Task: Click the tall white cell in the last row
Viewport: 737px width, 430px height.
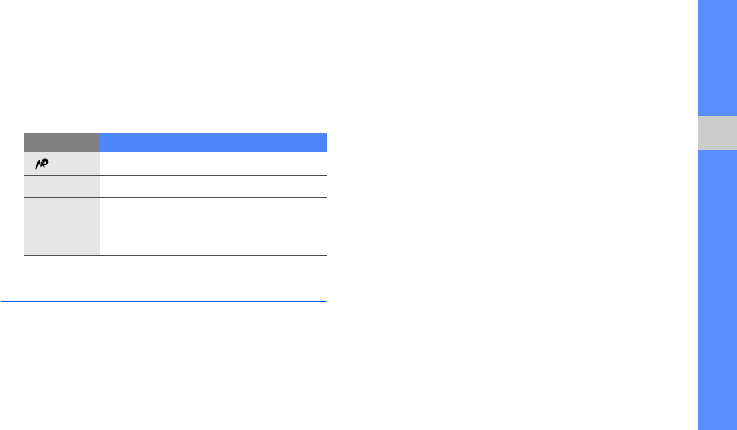Action: [213, 227]
